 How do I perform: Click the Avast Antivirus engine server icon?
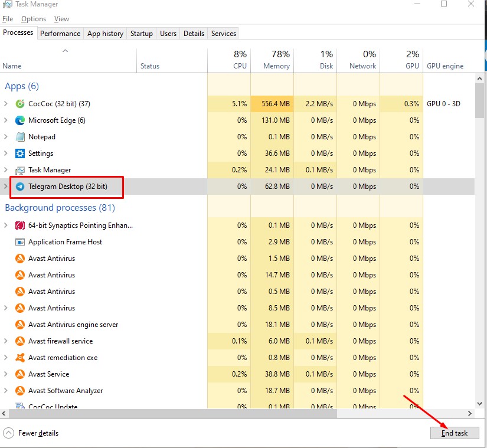point(20,325)
